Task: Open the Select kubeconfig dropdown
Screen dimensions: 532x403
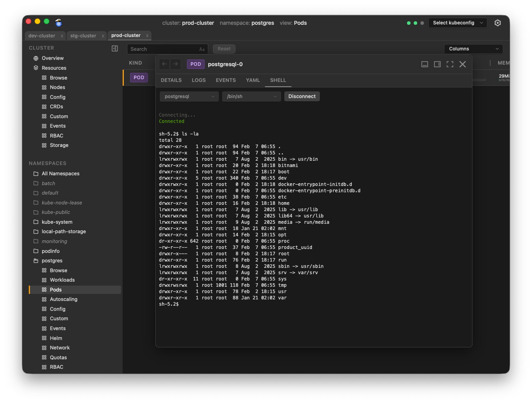Action: (x=457, y=23)
